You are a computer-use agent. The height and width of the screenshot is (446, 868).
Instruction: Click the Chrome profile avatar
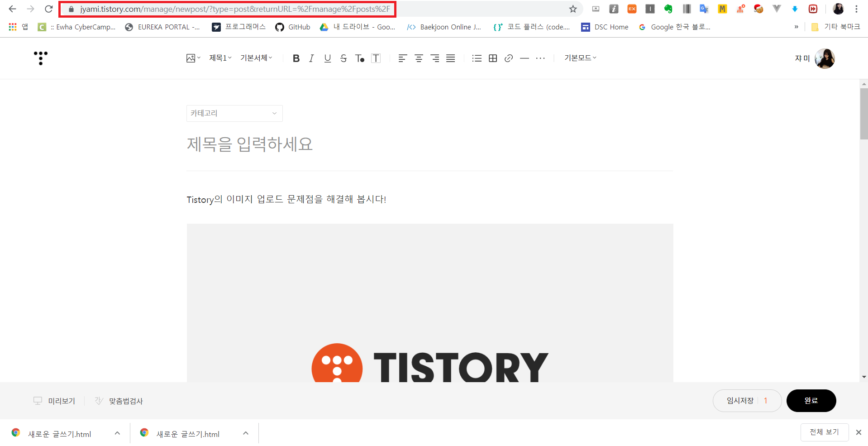coord(838,9)
